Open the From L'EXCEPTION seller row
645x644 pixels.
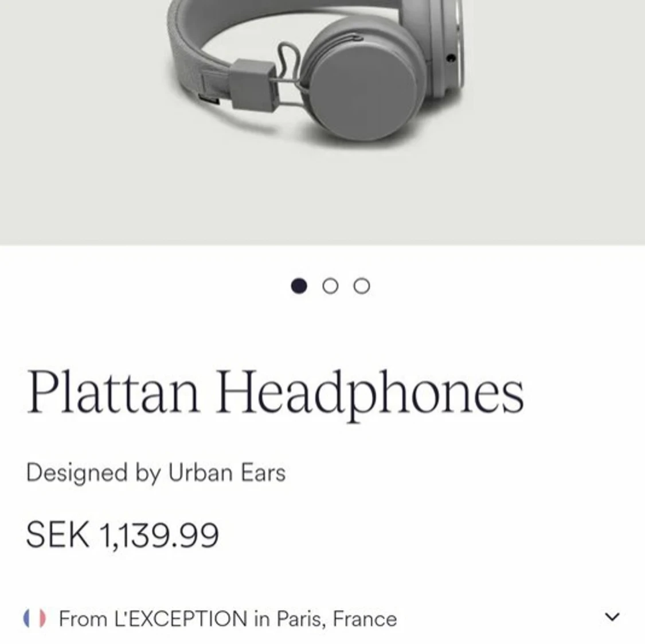tap(322, 618)
